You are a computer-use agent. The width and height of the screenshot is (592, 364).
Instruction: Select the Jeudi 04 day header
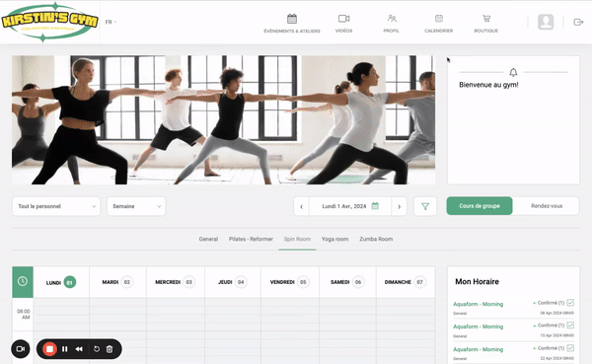233,282
